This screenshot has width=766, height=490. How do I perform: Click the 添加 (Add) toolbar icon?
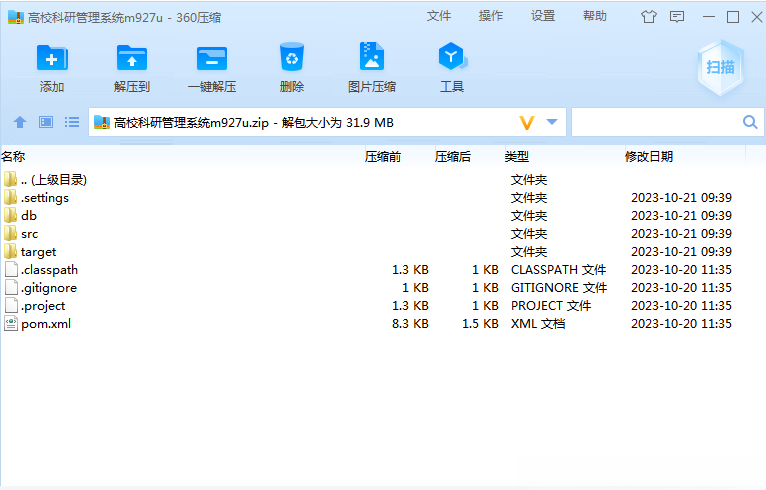[52, 59]
